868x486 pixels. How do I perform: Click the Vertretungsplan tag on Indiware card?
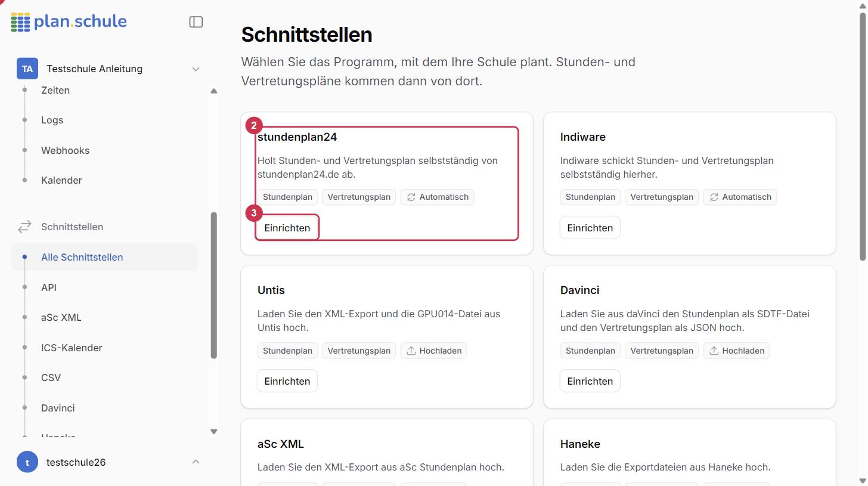click(662, 197)
